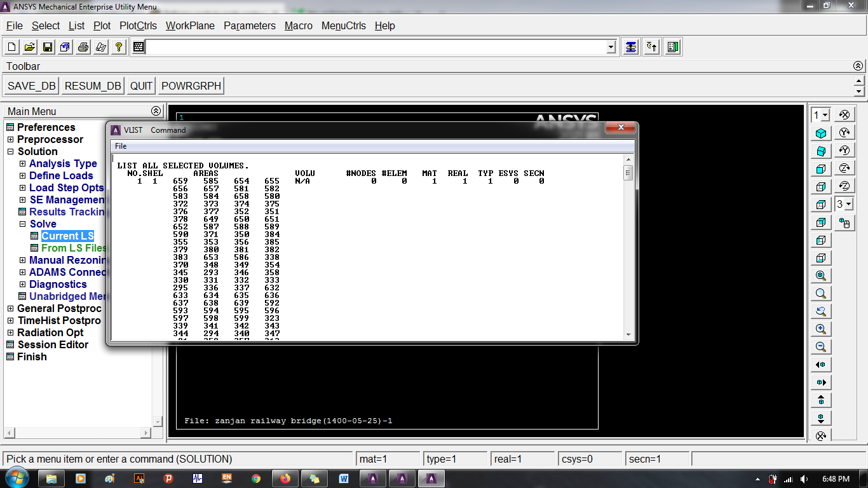Image resolution: width=868 pixels, height=488 pixels.
Task: Open Preferences in the Main Menu
Action: (x=46, y=127)
